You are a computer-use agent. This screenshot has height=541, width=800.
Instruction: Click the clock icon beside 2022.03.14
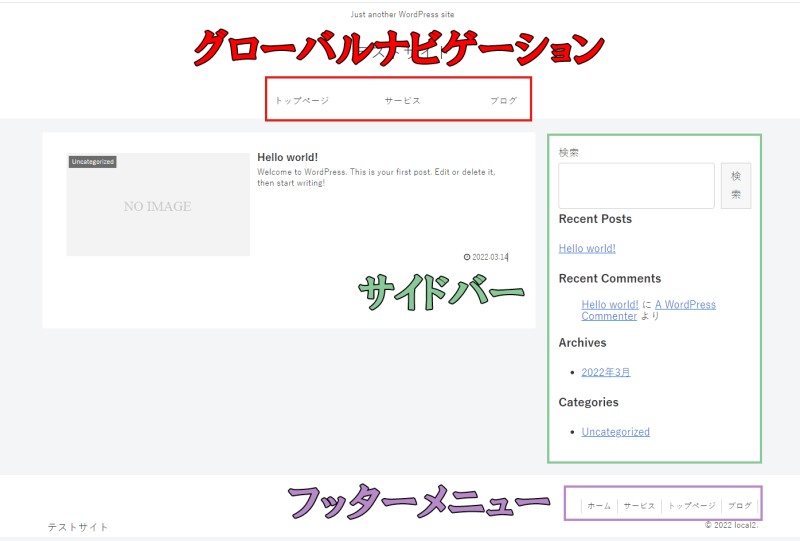click(467, 257)
